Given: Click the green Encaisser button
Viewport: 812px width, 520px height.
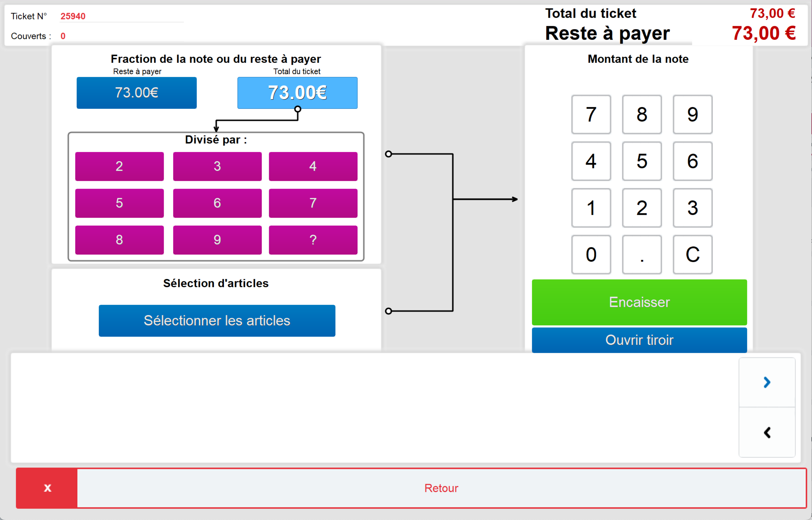Looking at the screenshot, I should click(639, 302).
